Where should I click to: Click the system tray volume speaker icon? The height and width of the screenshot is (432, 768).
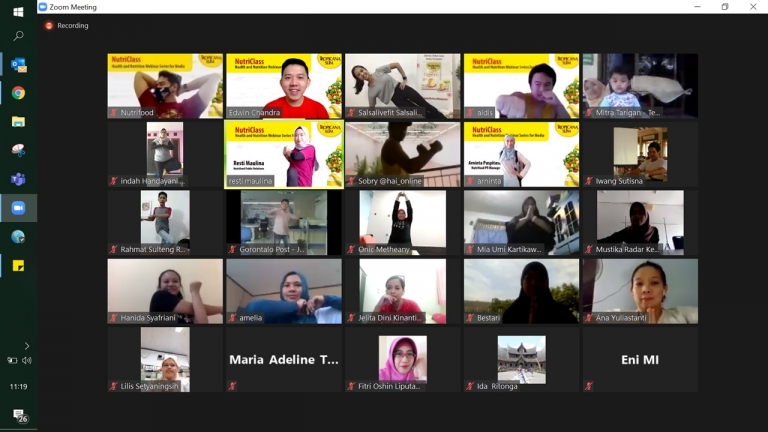click(x=26, y=360)
